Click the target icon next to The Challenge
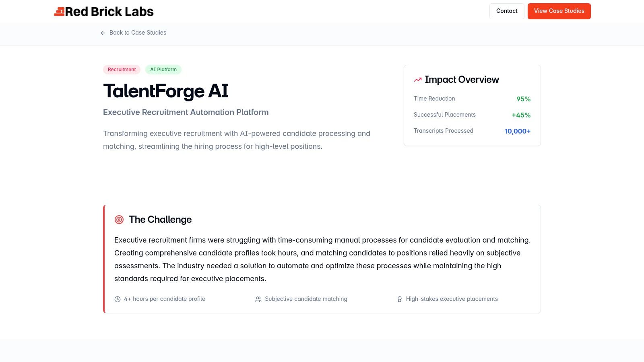 (119, 220)
